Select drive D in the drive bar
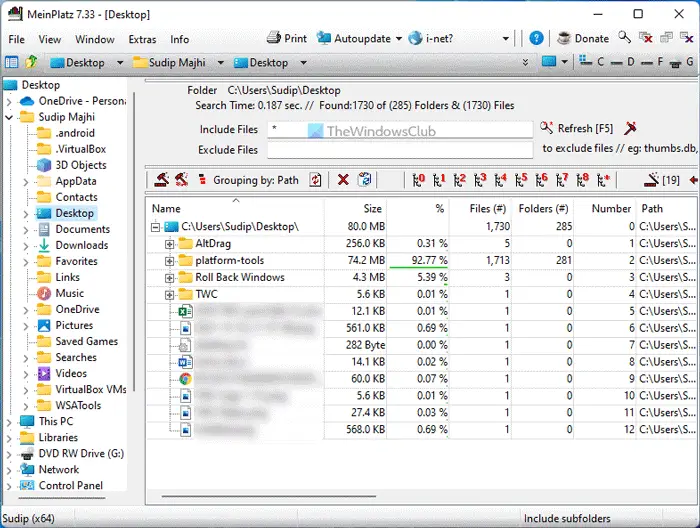This screenshot has width=700, height=528. click(x=622, y=62)
